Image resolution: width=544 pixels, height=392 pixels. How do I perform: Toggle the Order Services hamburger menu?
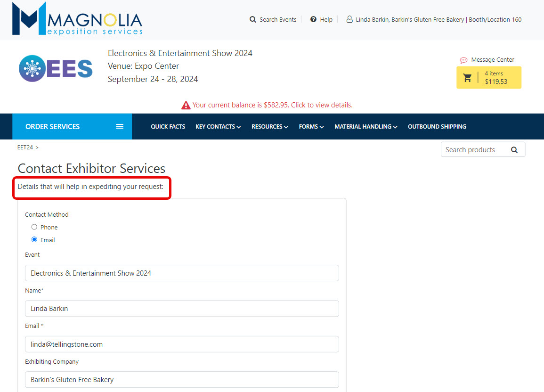click(x=120, y=126)
